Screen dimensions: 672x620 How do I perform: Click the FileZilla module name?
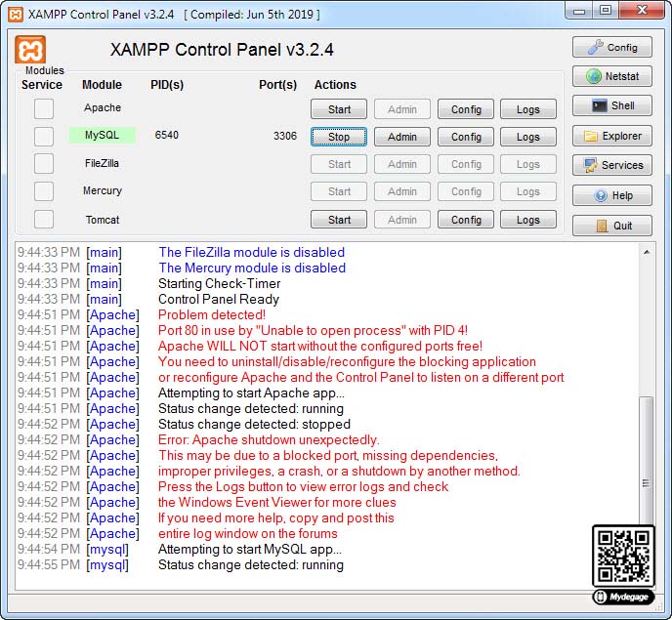click(102, 163)
